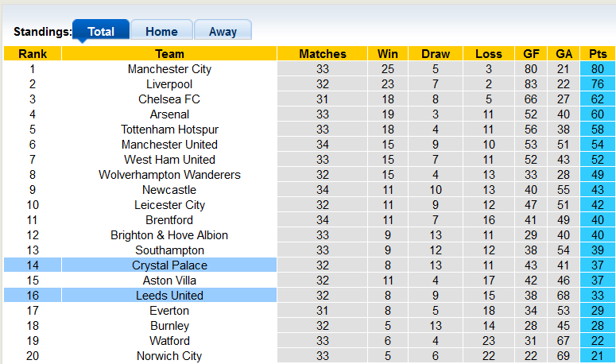Click the Pts column header
This screenshot has width=616, height=364.
(598, 54)
